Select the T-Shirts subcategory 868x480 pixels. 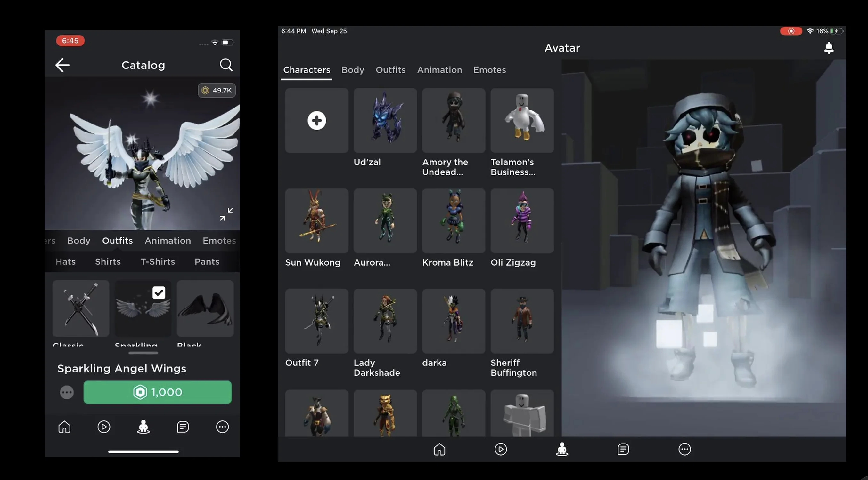click(x=158, y=261)
